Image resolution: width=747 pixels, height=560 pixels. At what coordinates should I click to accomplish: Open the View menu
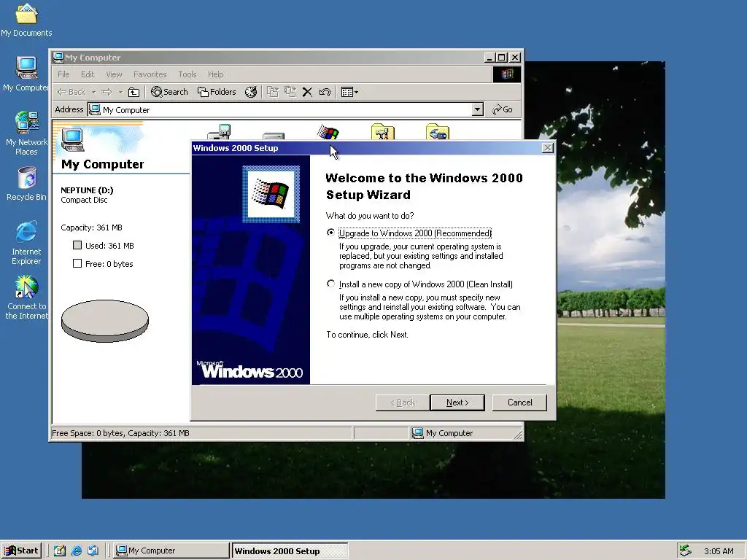pyautogui.click(x=114, y=74)
